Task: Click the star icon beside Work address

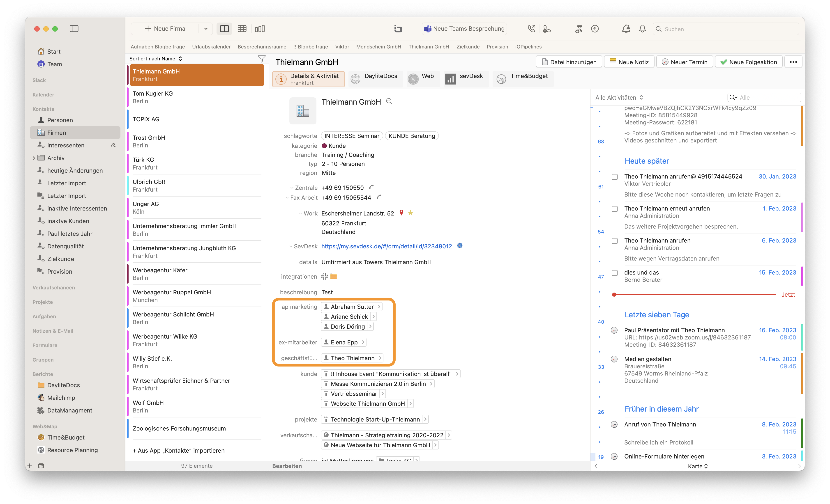Action: coord(410,213)
